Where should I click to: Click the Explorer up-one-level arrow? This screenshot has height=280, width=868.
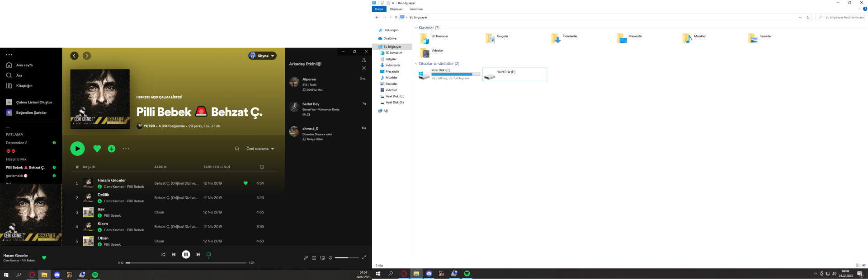pos(396,17)
